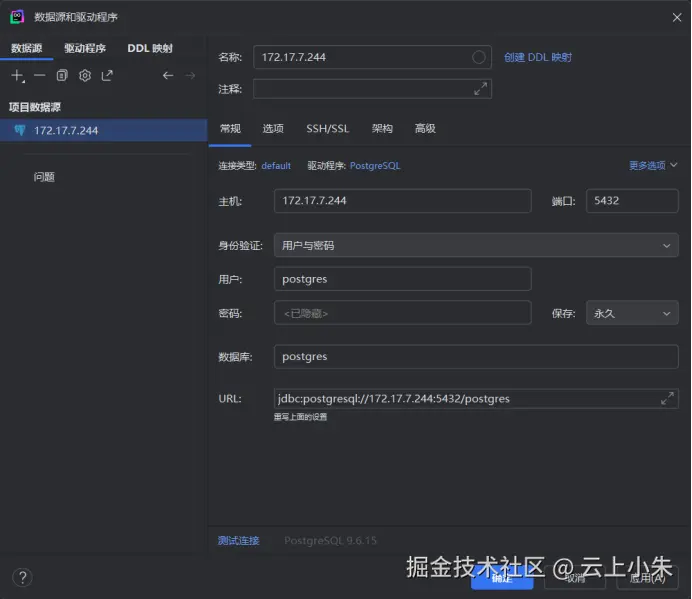
Task: Open the 保存 永久 dropdown
Action: click(632, 313)
